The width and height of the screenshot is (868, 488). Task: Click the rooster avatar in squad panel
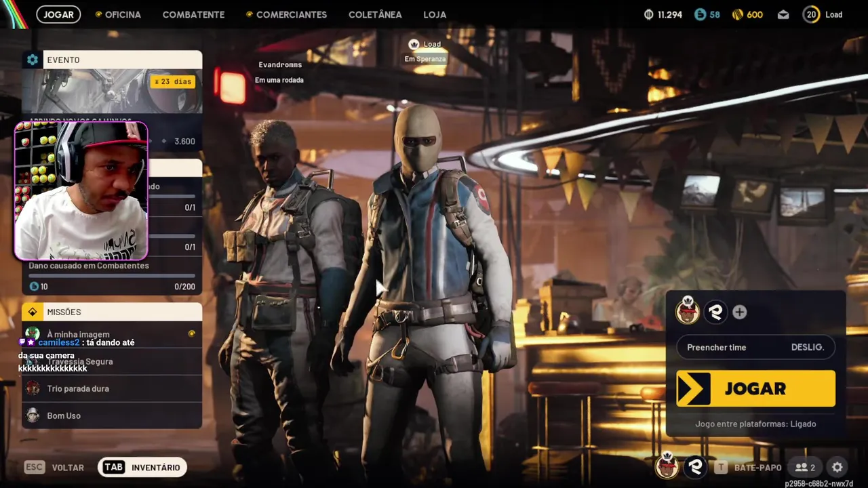point(687,311)
